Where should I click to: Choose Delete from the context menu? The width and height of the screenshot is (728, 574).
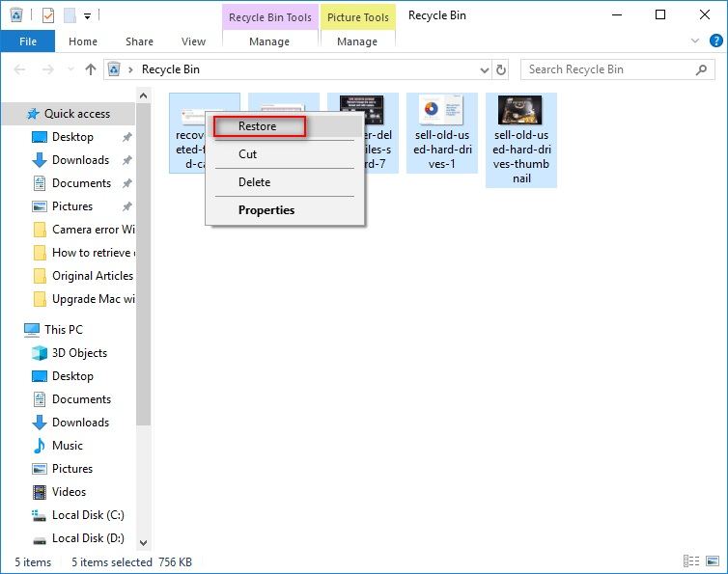click(284, 182)
